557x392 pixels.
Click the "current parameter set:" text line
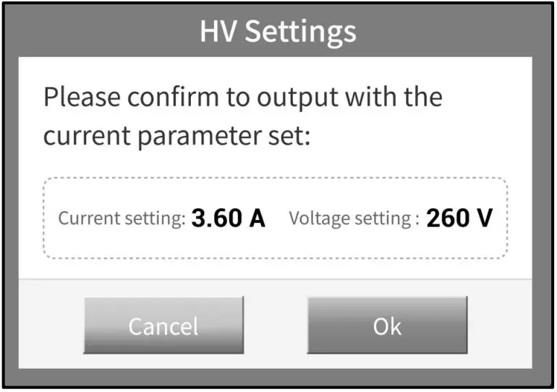click(x=177, y=136)
